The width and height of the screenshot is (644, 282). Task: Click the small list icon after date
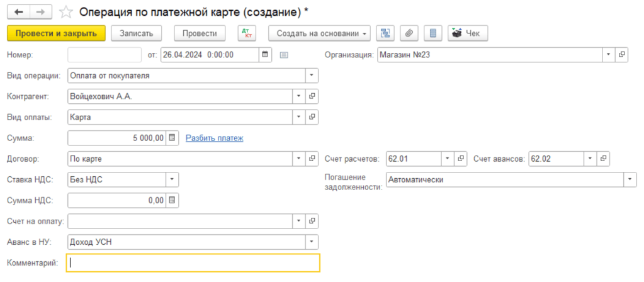coord(284,55)
